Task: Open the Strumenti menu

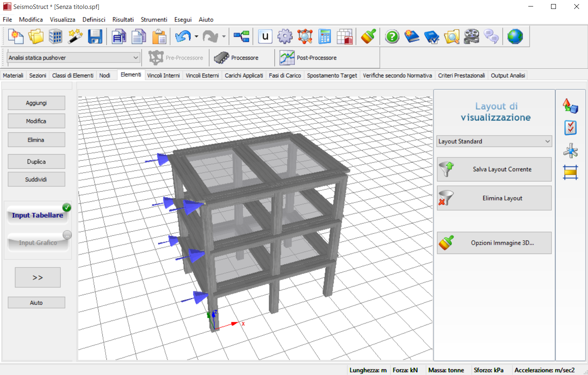Action: (x=153, y=19)
